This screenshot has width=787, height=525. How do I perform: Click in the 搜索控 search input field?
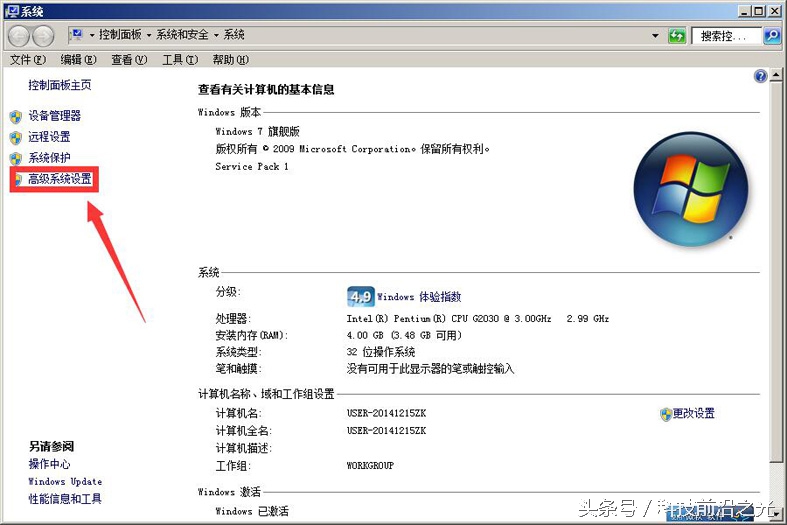pyautogui.click(x=726, y=36)
